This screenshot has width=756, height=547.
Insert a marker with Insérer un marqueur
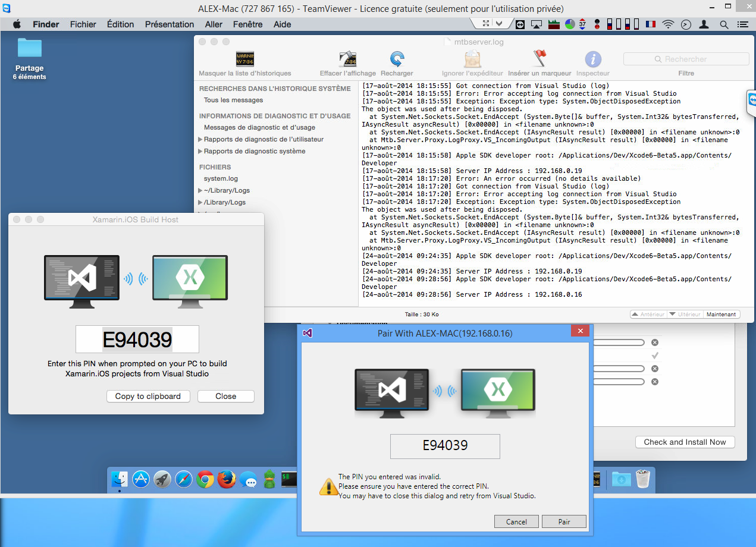539,59
